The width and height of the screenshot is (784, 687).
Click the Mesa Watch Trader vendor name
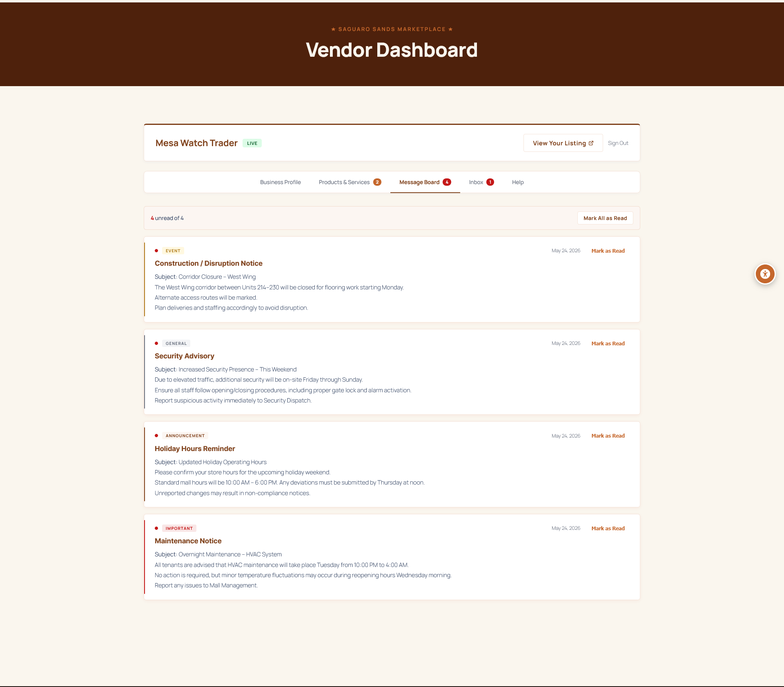coord(196,143)
